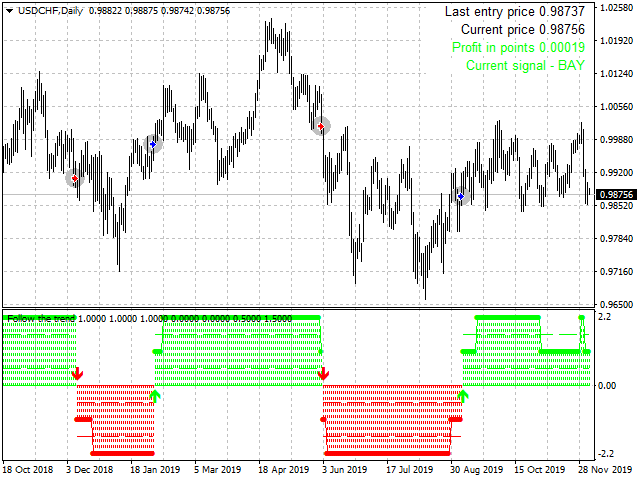Click the Follow the trend indicator label

click(42, 318)
